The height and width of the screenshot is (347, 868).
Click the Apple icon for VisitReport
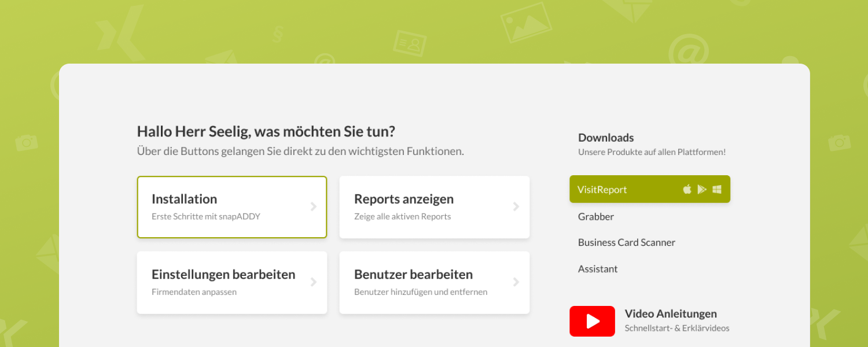687,189
